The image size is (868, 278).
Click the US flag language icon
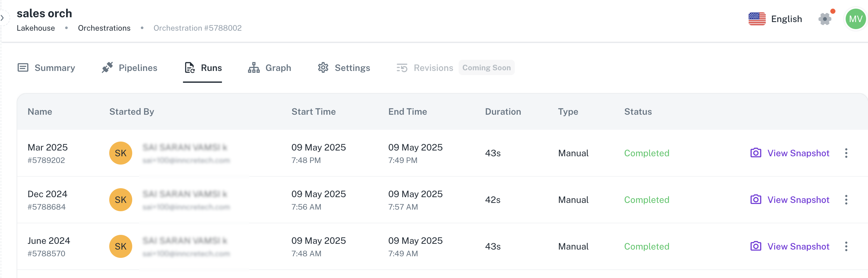click(x=757, y=19)
